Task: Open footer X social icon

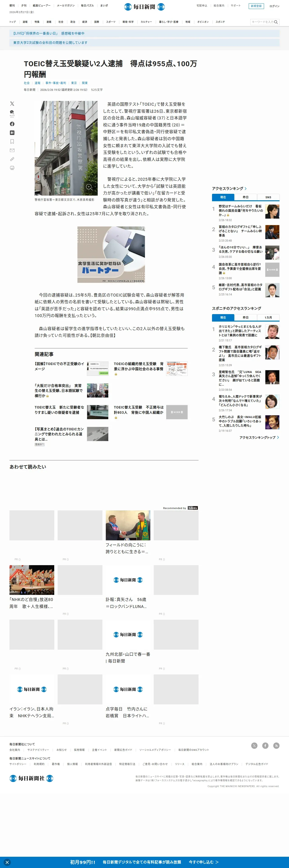Action: point(254,746)
